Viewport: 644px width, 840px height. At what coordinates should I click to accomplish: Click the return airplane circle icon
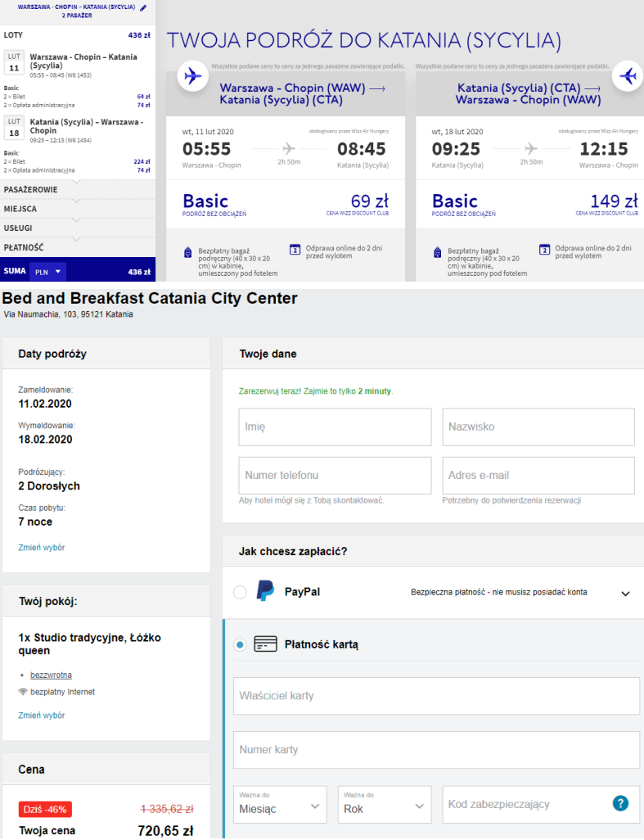coord(628,76)
